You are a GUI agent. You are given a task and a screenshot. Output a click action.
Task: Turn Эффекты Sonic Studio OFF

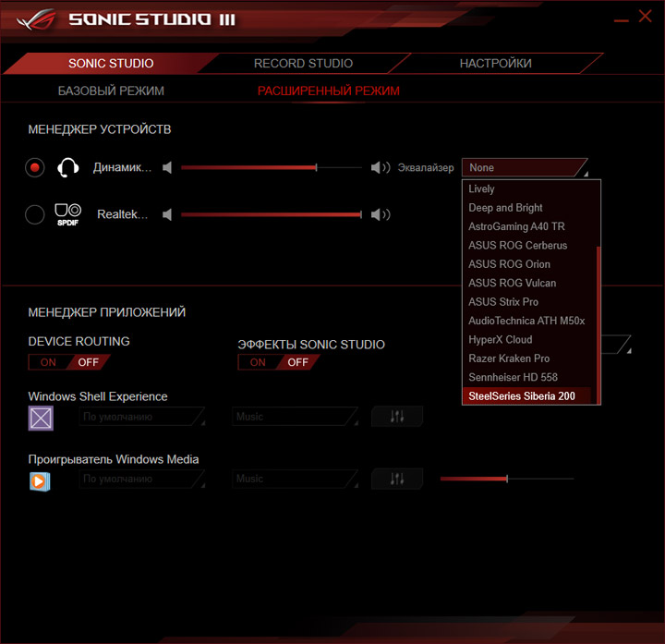(x=297, y=362)
